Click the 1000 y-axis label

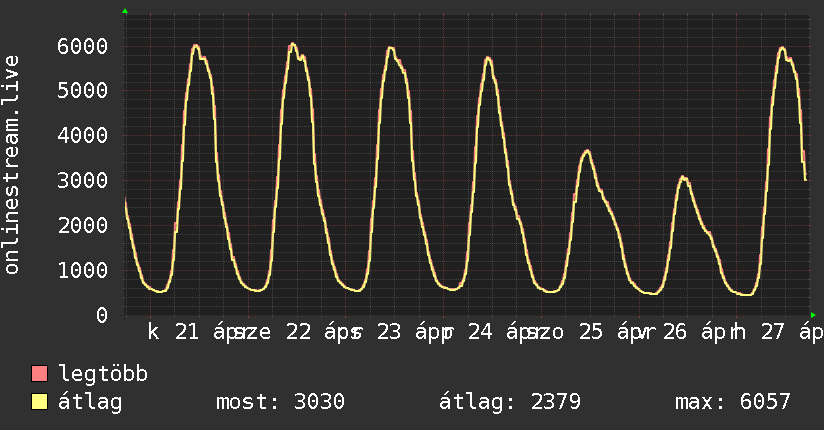[x=83, y=270]
